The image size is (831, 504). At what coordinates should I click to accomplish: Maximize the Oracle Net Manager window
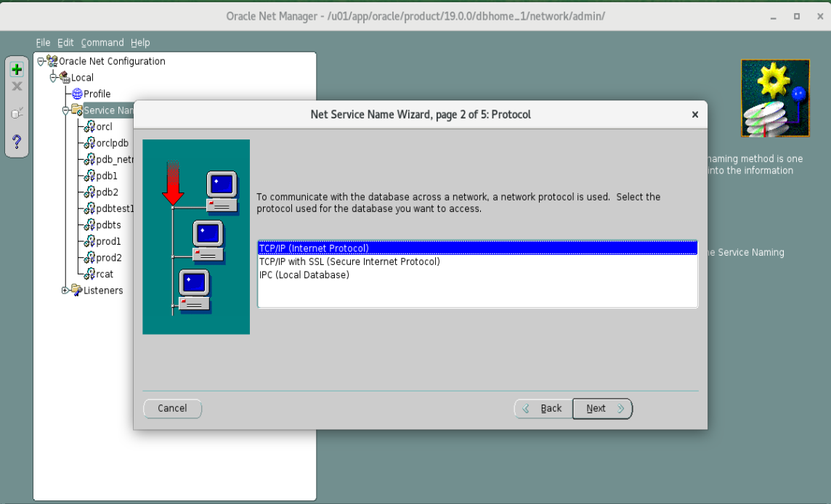(797, 17)
